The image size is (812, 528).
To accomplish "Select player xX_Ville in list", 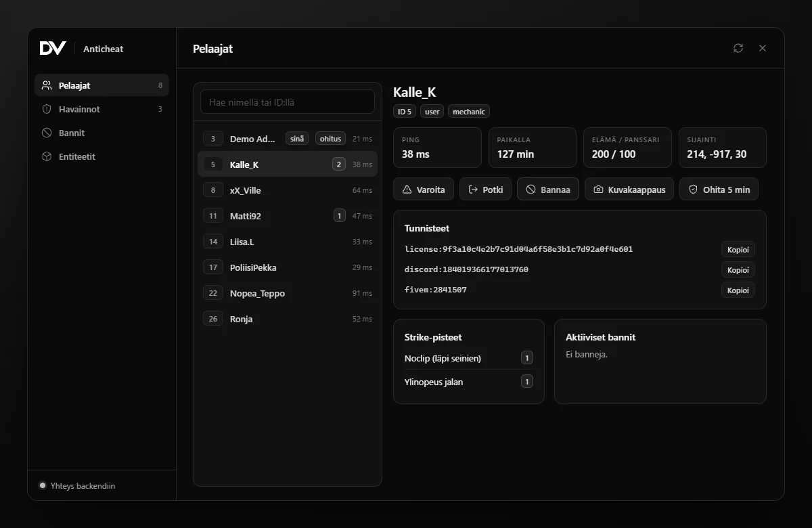I will tap(288, 190).
